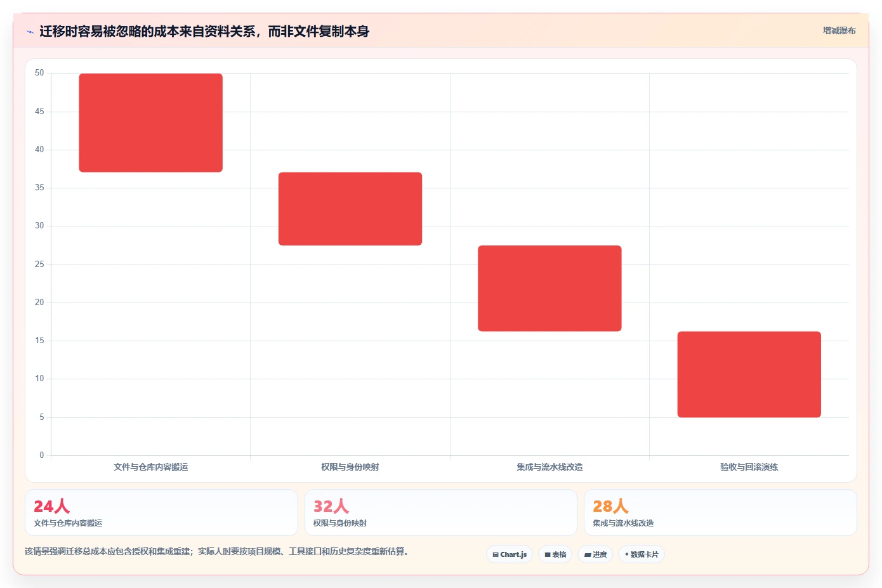This screenshot has height=588, width=882.
Task: Click the chart title about 迁移 成本
Action: 204,31
